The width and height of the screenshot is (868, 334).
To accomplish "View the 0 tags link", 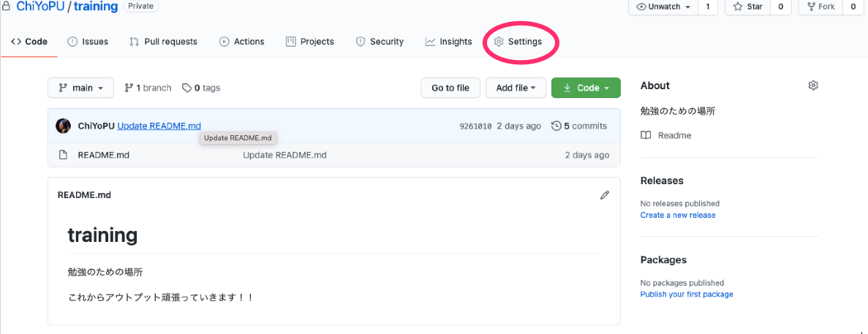I will pos(202,88).
